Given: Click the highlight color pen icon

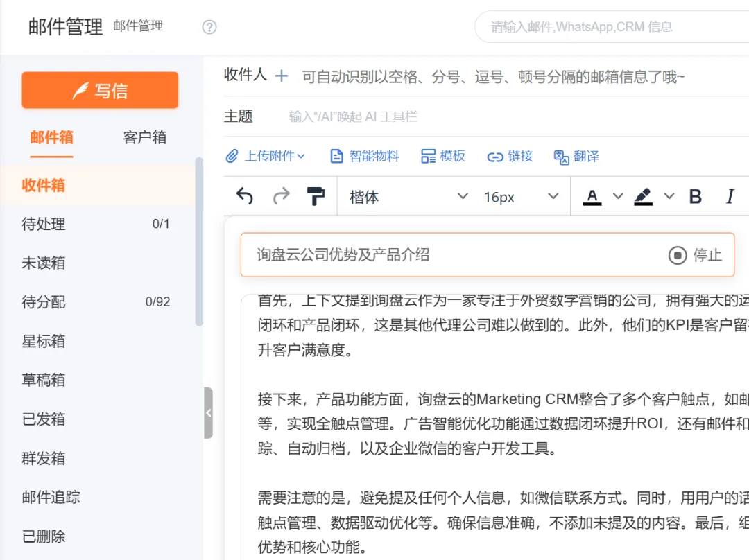Looking at the screenshot, I should pos(644,197).
